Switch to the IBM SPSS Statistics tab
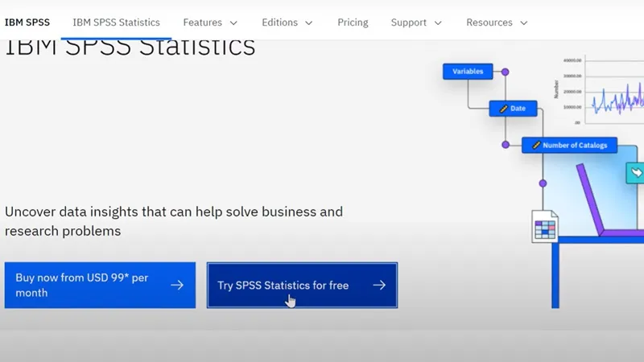This screenshot has width=644, height=362. click(x=116, y=23)
